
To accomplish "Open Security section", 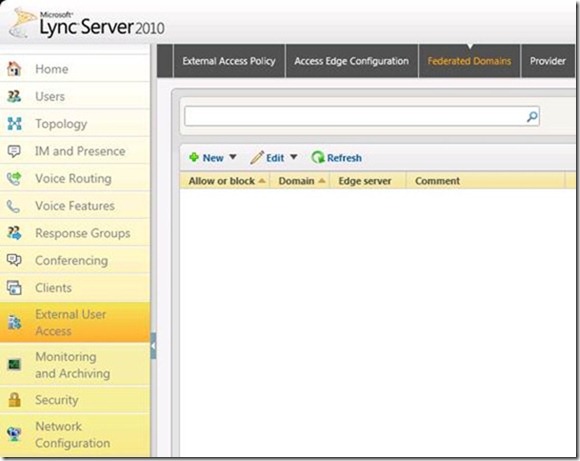I will (75, 400).
